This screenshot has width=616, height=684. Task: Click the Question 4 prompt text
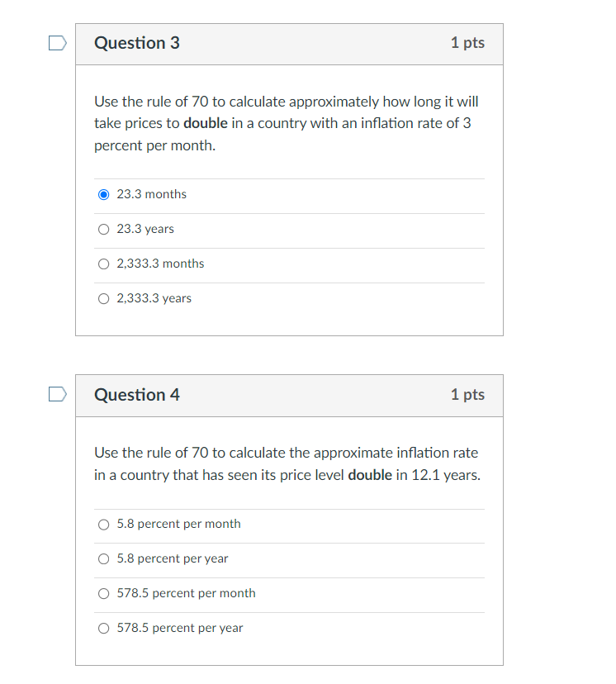(287, 463)
